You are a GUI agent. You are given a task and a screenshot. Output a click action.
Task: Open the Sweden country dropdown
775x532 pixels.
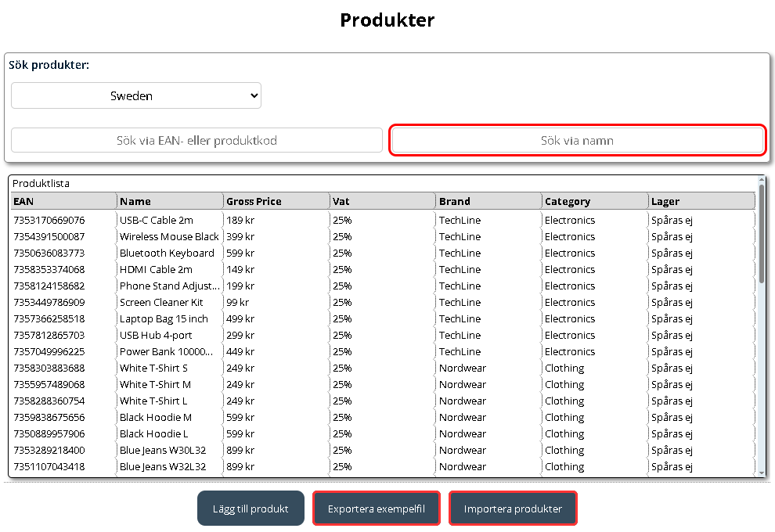pyautogui.click(x=136, y=95)
